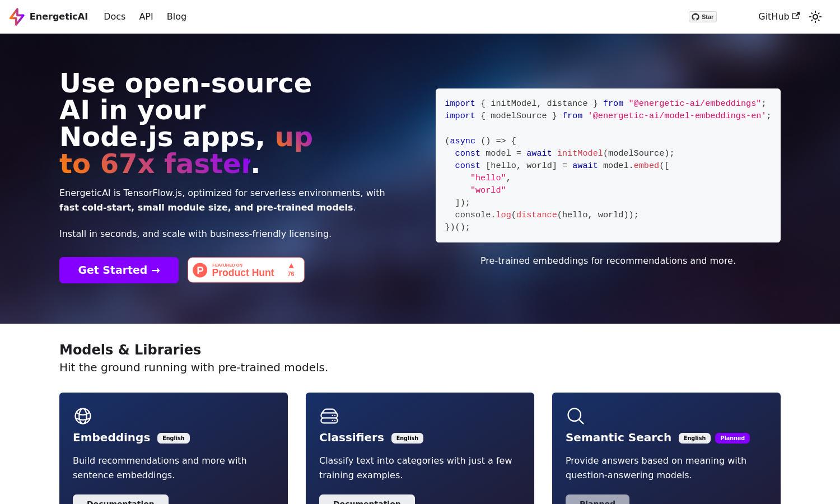Click the external link icon beside GitHub
The height and width of the screenshot is (504, 840).
(x=796, y=16)
